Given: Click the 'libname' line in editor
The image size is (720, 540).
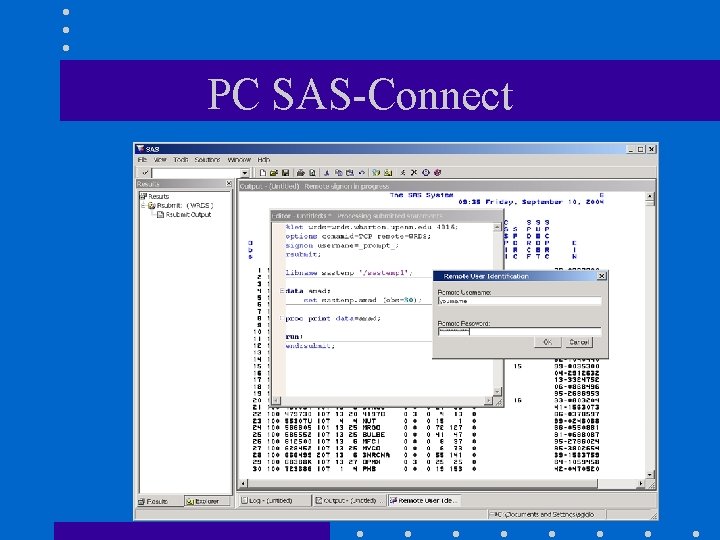Looking at the screenshot, I should point(349,273).
